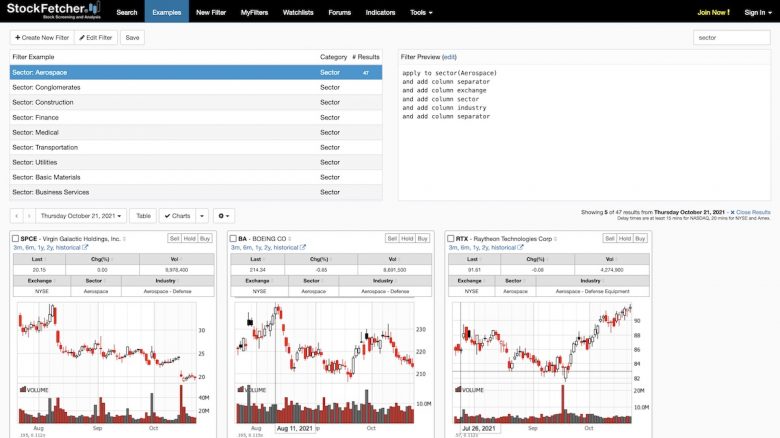Open Watchlists in navbar
The width and height of the screenshot is (780, 438).
coord(298,12)
